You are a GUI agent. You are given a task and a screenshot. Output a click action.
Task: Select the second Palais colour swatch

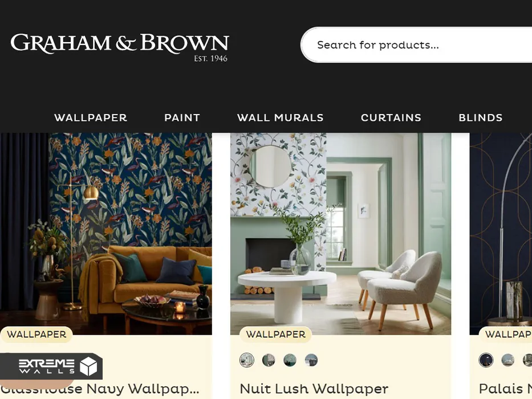(x=507, y=360)
